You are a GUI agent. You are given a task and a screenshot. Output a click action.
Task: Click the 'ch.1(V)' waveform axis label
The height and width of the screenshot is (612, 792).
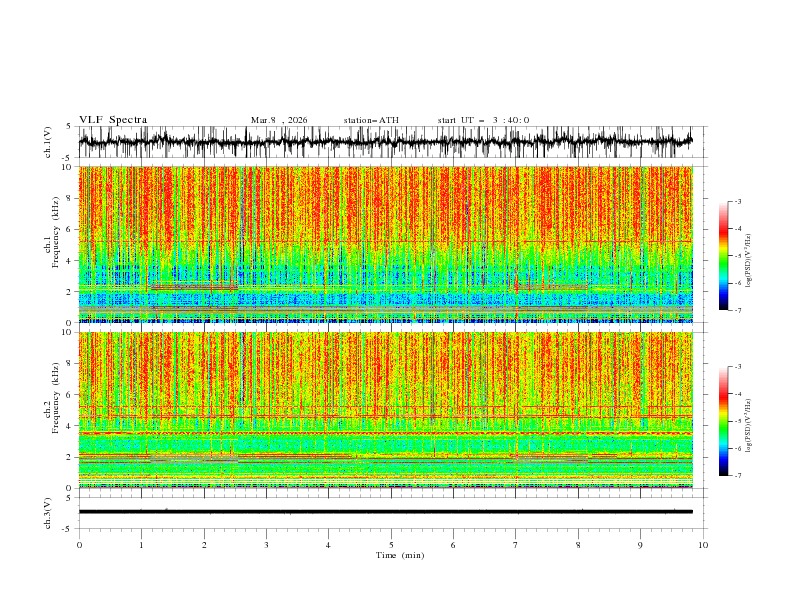(48, 142)
